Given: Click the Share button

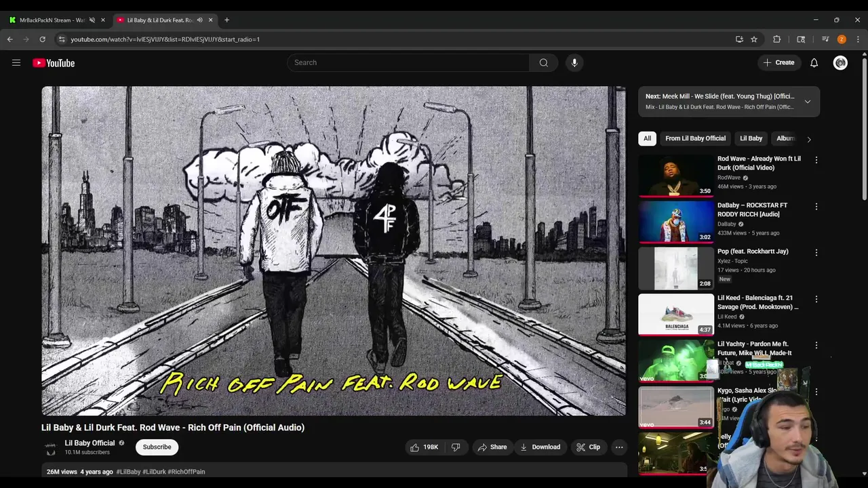Looking at the screenshot, I should [492, 447].
